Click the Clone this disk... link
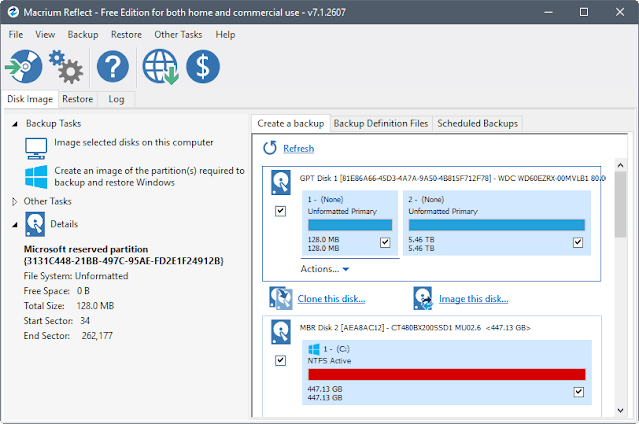Viewport: 639px width, 424px height. point(331,298)
